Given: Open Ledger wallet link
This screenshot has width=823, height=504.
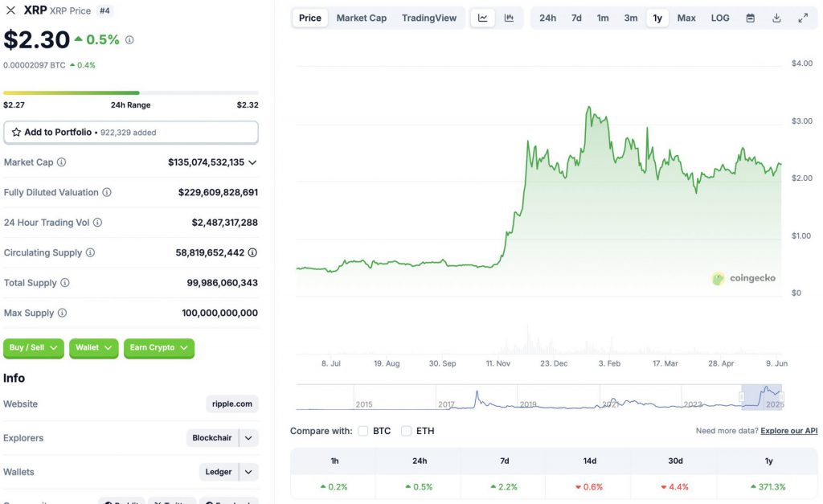Looking at the screenshot, I should click(219, 472).
